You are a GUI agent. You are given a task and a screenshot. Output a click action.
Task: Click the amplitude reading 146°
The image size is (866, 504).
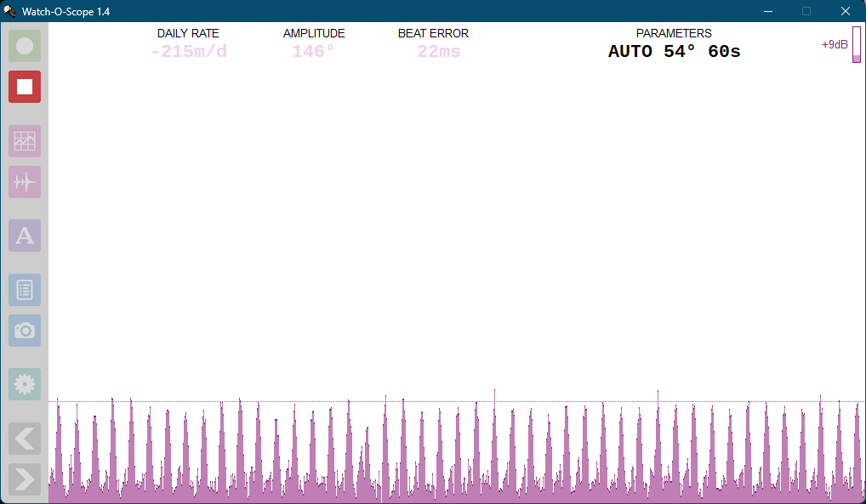tap(313, 51)
